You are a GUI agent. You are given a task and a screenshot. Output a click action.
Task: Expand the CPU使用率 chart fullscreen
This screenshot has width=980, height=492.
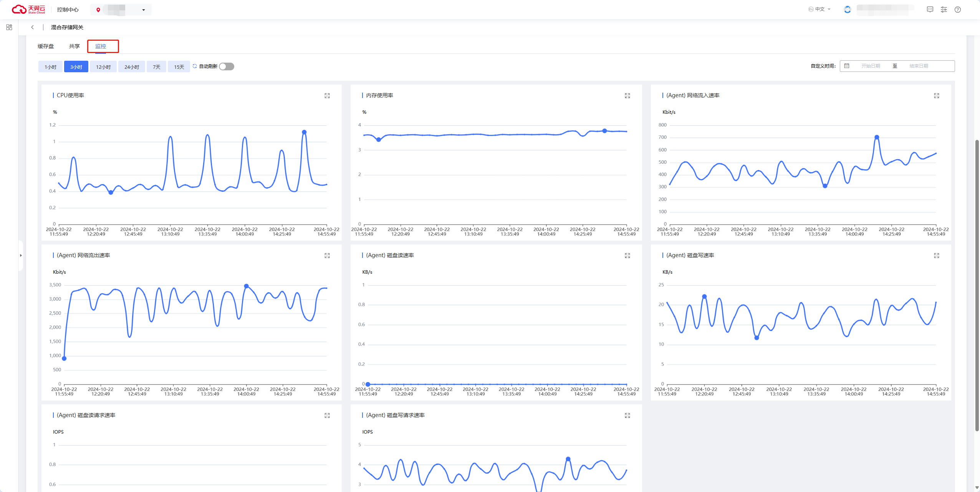tap(327, 96)
